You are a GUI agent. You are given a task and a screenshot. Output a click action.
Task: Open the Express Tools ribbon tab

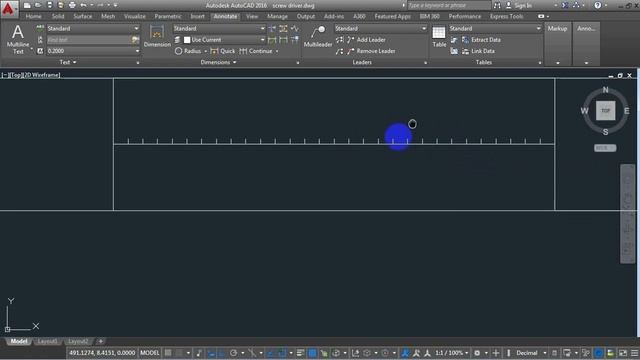(507, 16)
